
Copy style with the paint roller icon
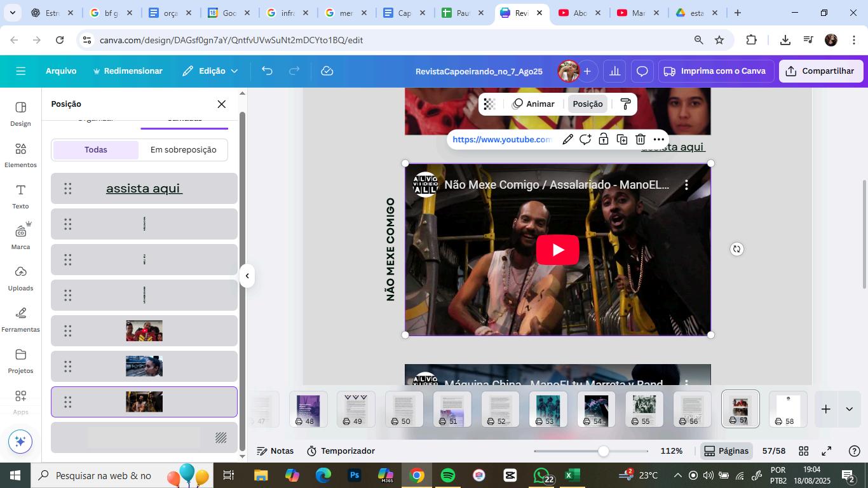(625, 104)
